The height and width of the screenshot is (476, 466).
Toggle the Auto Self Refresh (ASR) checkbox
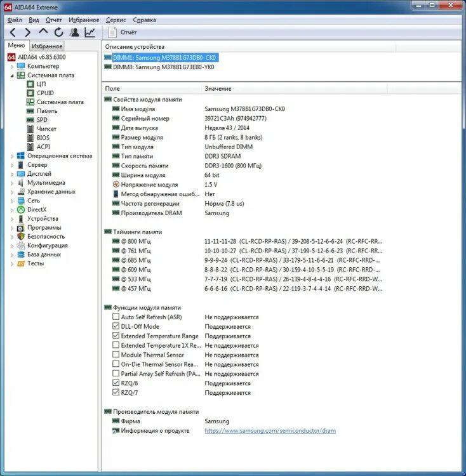click(x=116, y=317)
